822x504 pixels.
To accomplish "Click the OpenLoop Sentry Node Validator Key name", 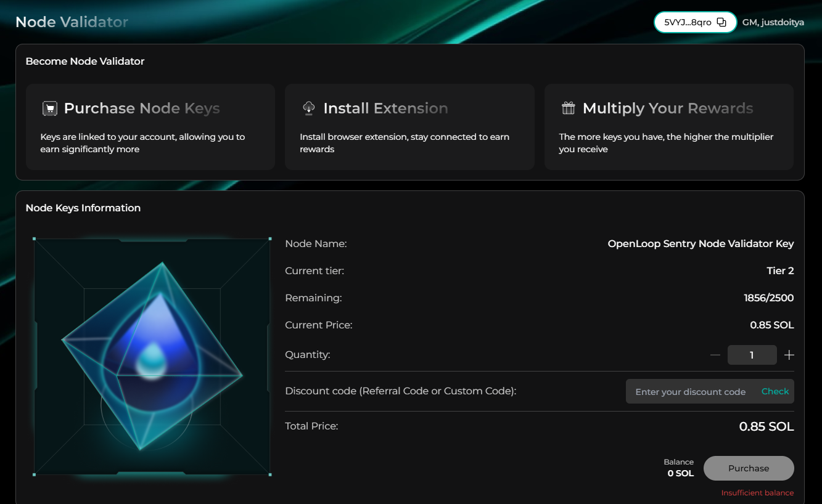I will point(701,244).
